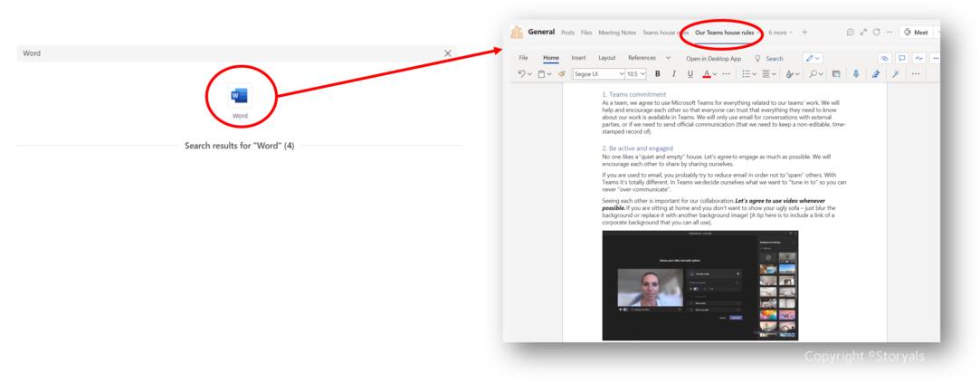Open the References ribbon tab
Screen dimensions: 980x382
click(x=642, y=58)
